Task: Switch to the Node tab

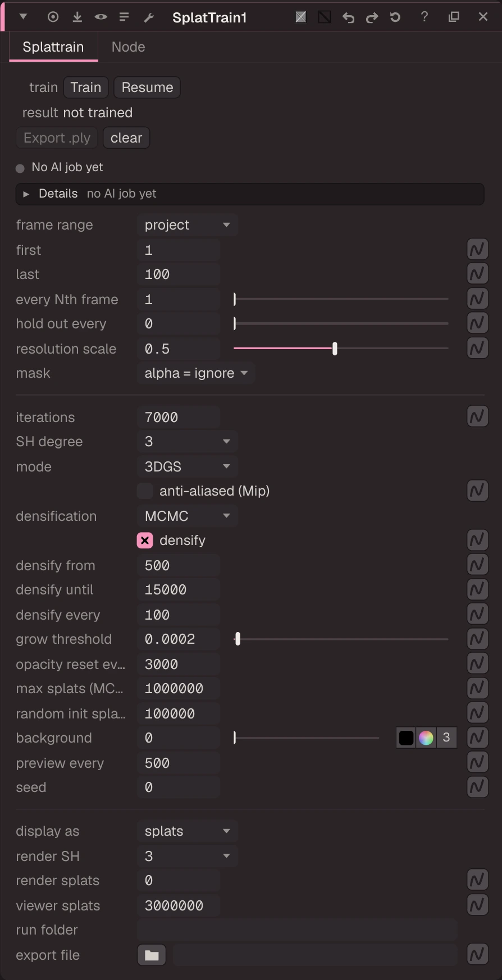Action: (x=129, y=47)
